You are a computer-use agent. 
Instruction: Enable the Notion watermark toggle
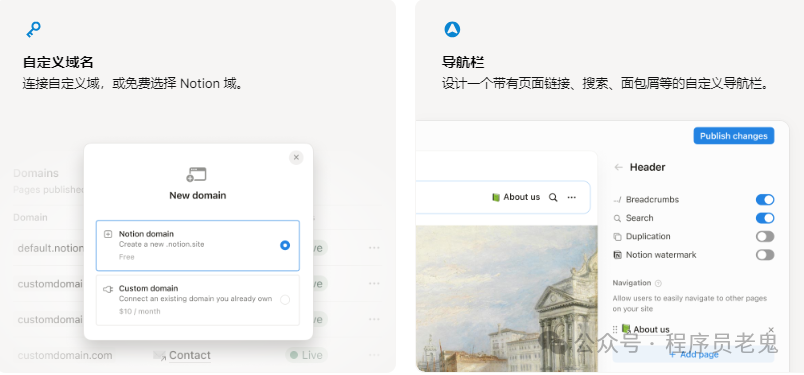tap(765, 255)
